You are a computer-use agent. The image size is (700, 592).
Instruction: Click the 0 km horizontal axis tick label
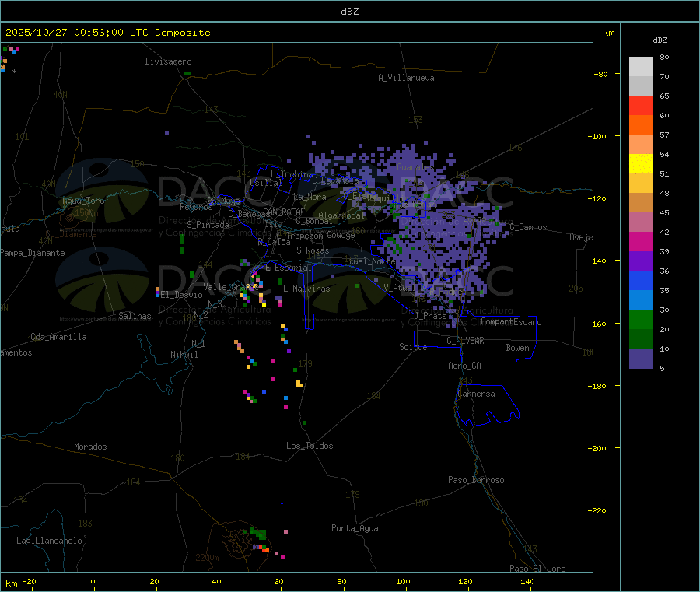tap(93, 581)
